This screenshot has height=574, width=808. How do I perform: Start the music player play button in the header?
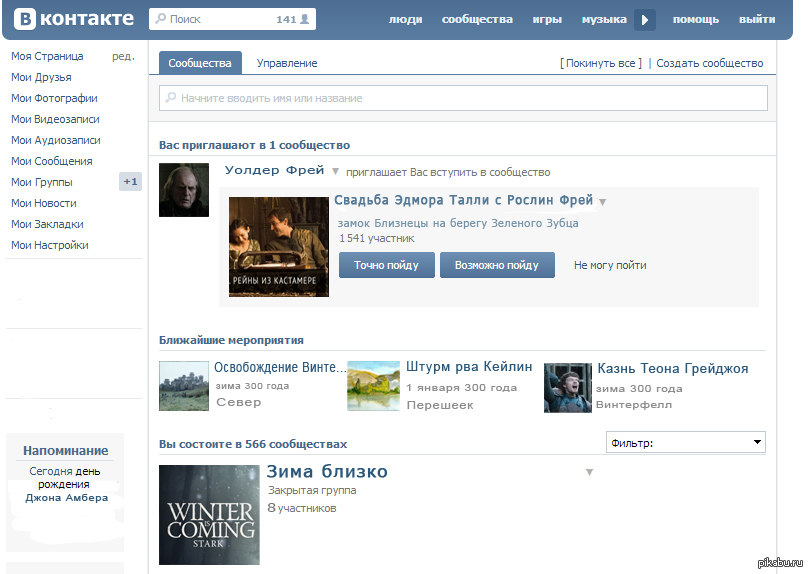coord(645,20)
